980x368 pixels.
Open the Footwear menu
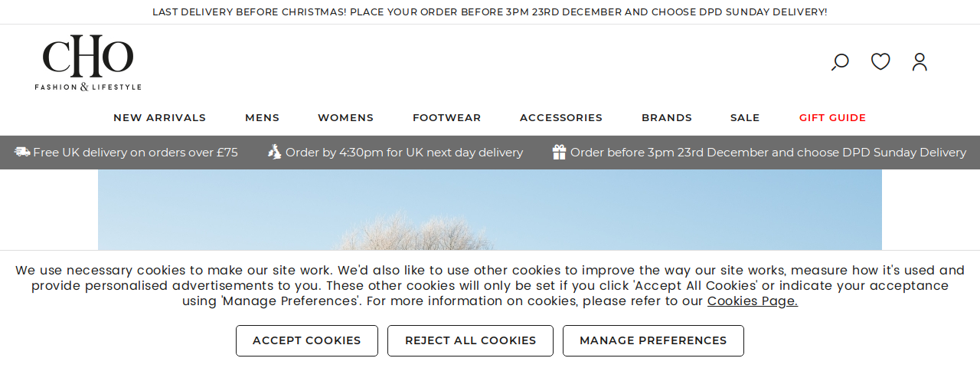tap(446, 118)
